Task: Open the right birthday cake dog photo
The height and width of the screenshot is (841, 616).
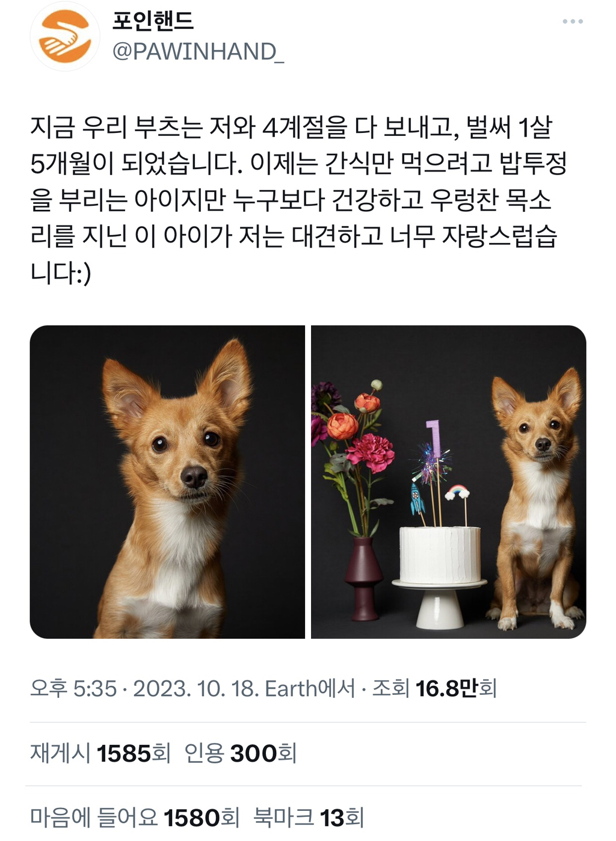Action: point(448,482)
